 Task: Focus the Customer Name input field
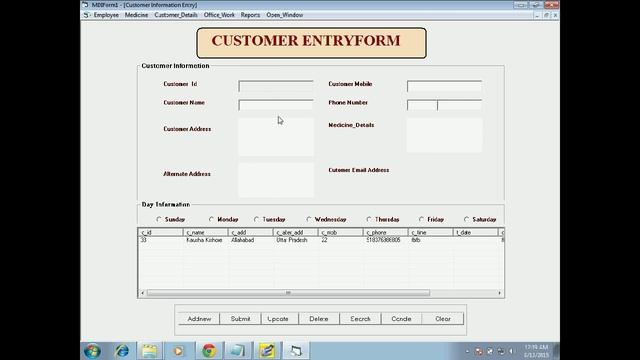pyautogui.click(x=276, y=104)
